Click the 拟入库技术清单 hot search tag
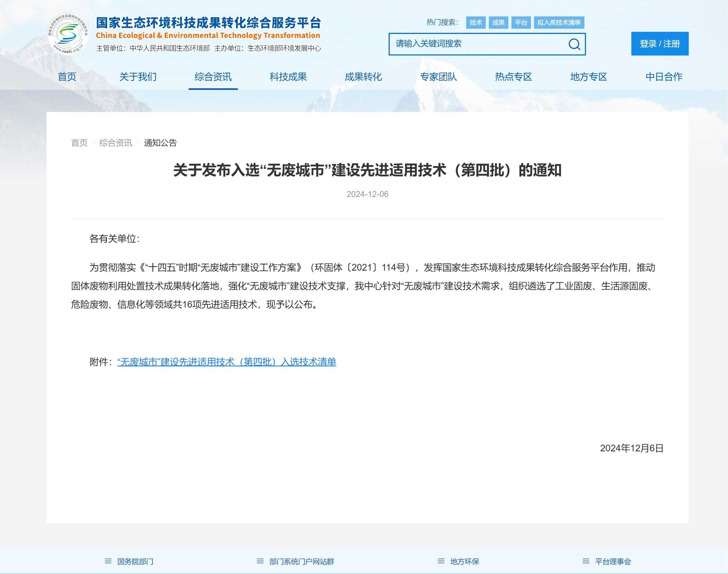This screenshot has width=728, height=574. tap(559, 23)
